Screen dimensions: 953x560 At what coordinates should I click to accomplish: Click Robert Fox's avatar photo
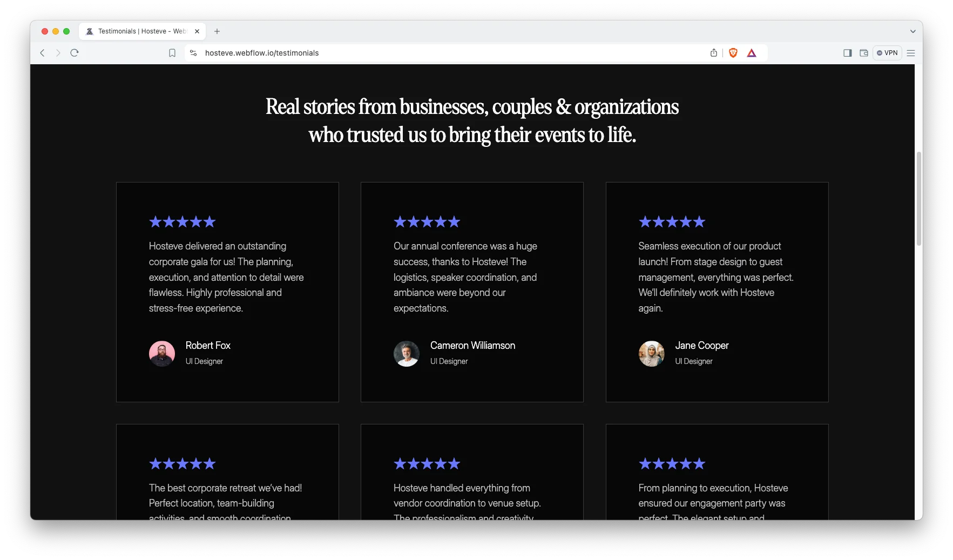click(x=162, y=354)
